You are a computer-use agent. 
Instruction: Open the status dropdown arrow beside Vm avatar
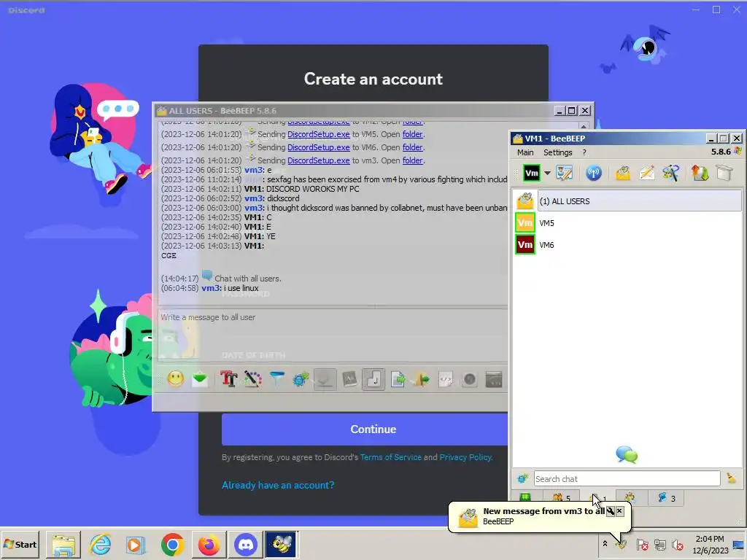pos(547,174)
